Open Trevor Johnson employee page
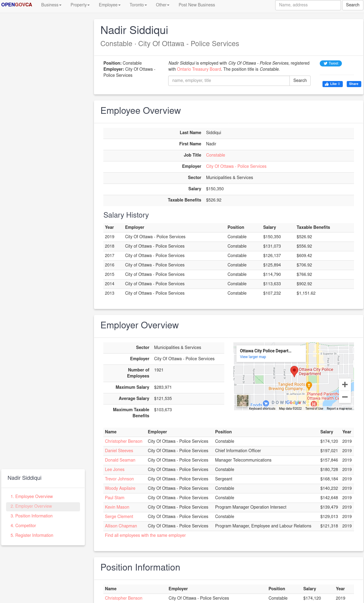364x603 pixels. (119, 479)
